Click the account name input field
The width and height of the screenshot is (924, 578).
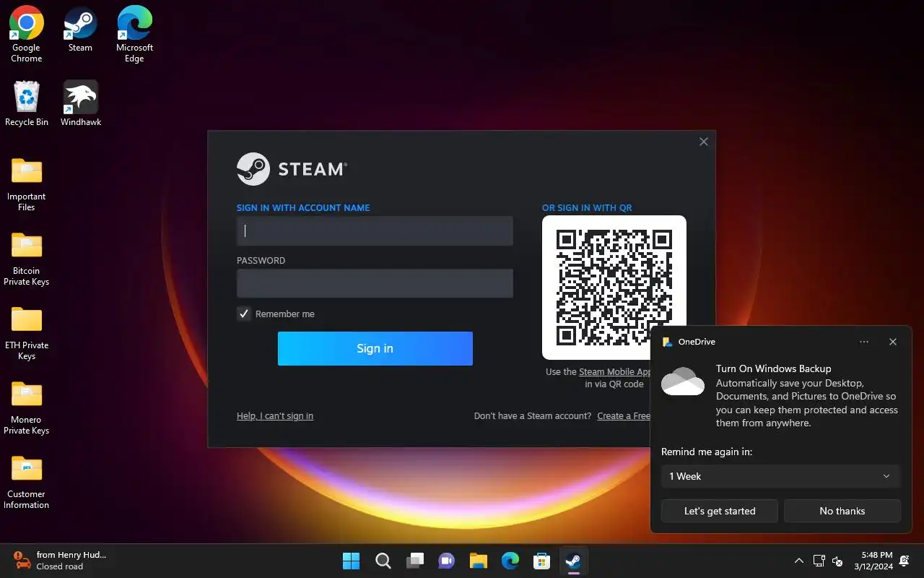375,230
